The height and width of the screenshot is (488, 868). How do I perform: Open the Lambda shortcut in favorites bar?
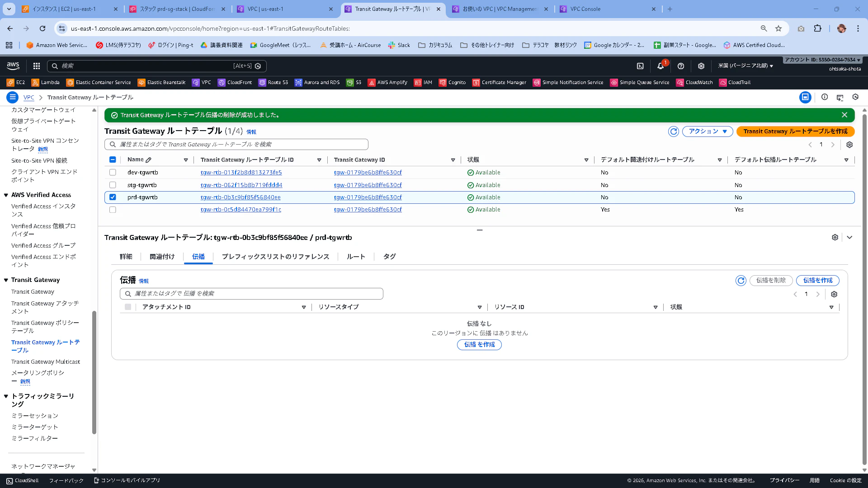(45, 82)
